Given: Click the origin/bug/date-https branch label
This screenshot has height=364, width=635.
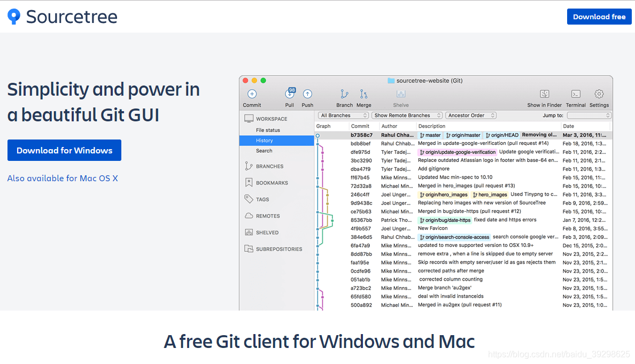Looking at the screenshot, I should (445, 220).
